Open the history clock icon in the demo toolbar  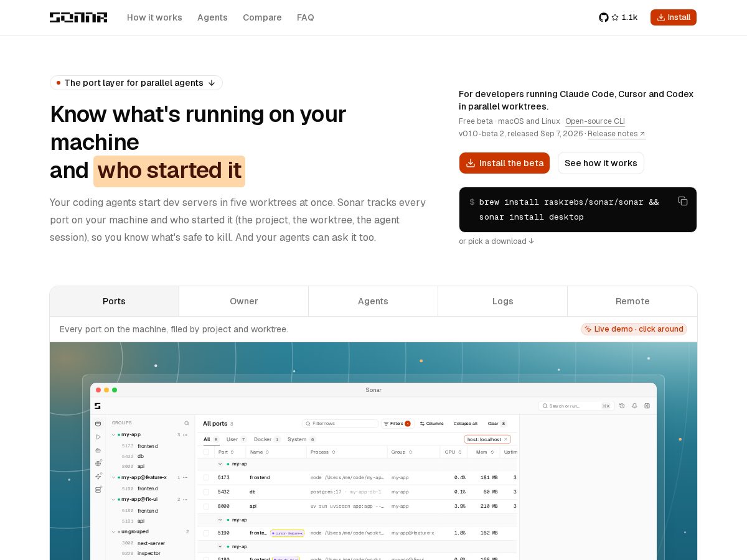point(622,406)
